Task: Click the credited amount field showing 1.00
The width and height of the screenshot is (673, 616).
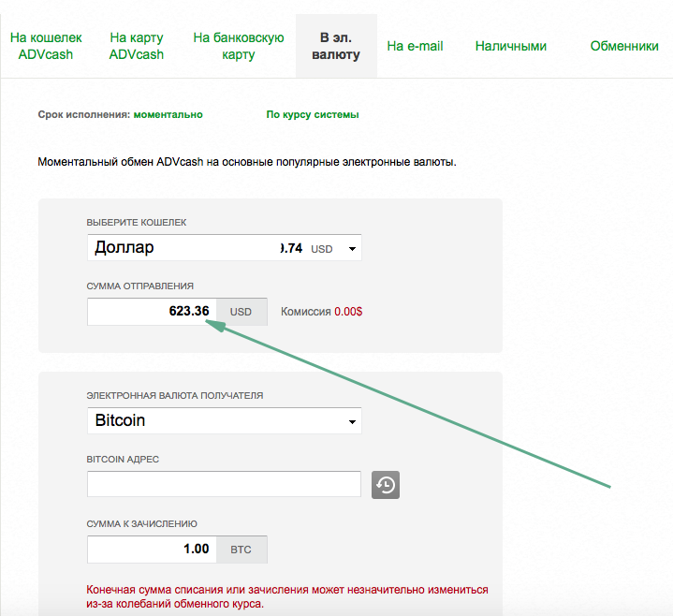Action: point(152,549)
